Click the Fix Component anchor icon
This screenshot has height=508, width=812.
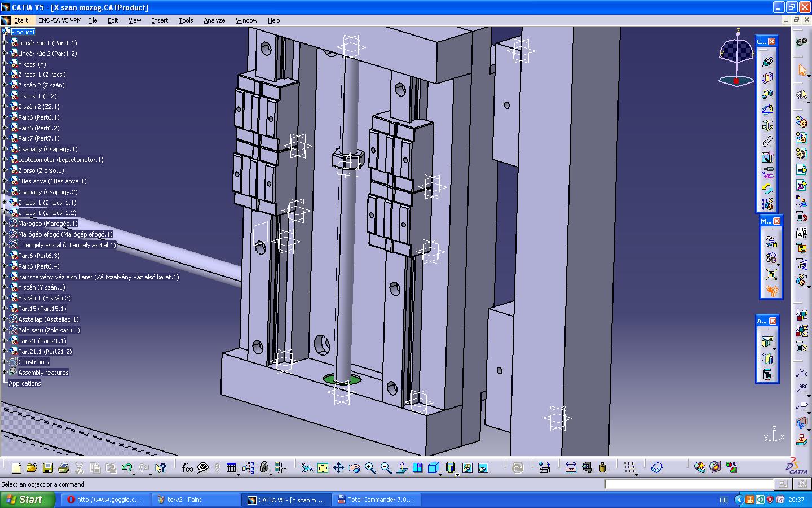click(x=767, y=125)
